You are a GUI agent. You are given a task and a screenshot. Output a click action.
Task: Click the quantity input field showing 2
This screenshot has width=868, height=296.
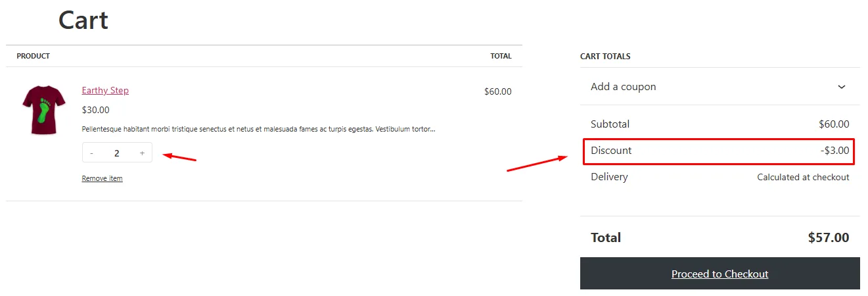tap(117, 153)
